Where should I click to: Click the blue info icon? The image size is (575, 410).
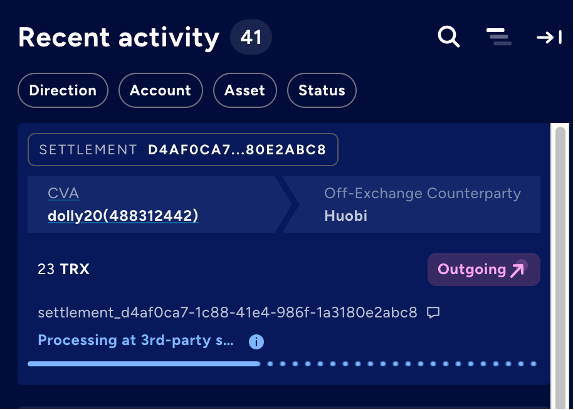[256, 341]
